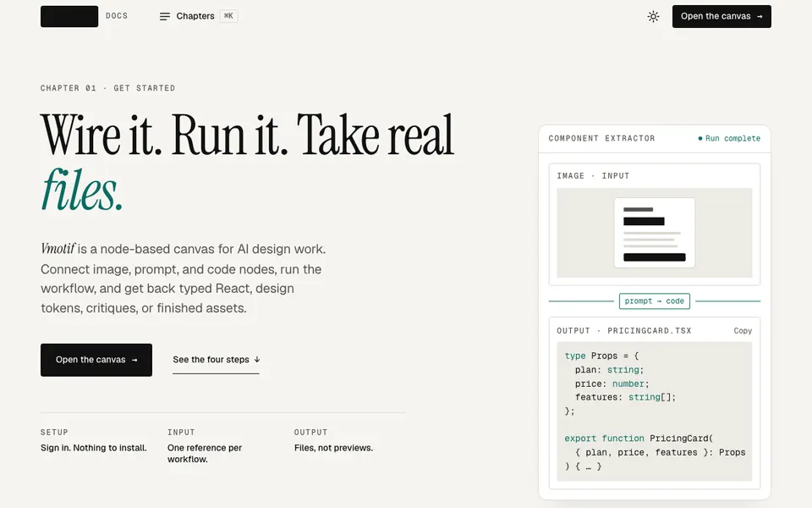Toggle the light/dark theme sun icon

click(x=654, y=17)
